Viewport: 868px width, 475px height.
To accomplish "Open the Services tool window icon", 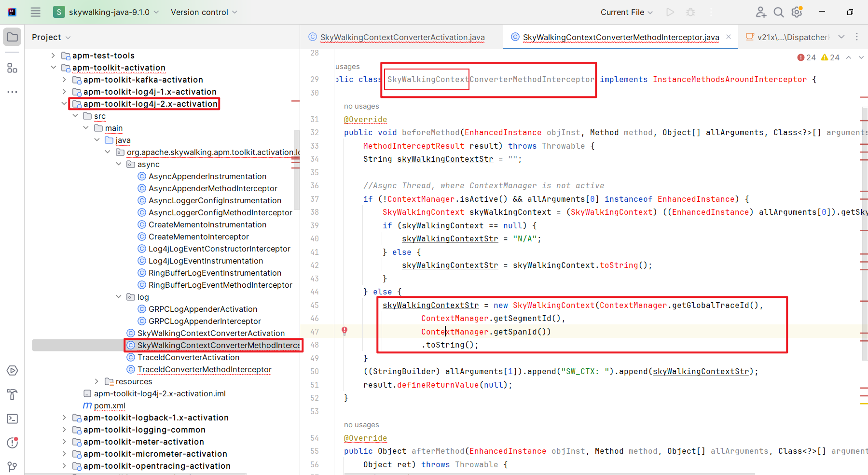I will (12, 371).
